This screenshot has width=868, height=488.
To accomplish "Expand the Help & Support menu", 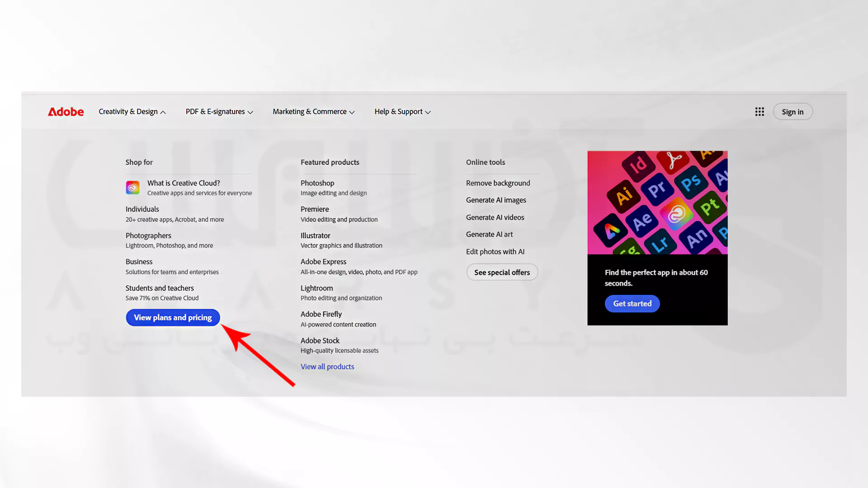I will click(x=402, y=112).
